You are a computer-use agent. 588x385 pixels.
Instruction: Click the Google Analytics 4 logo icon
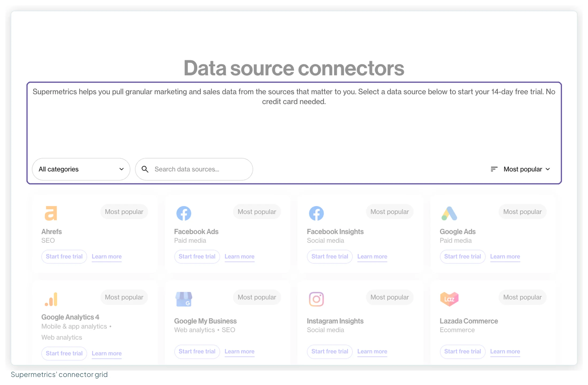coord(51,299)
